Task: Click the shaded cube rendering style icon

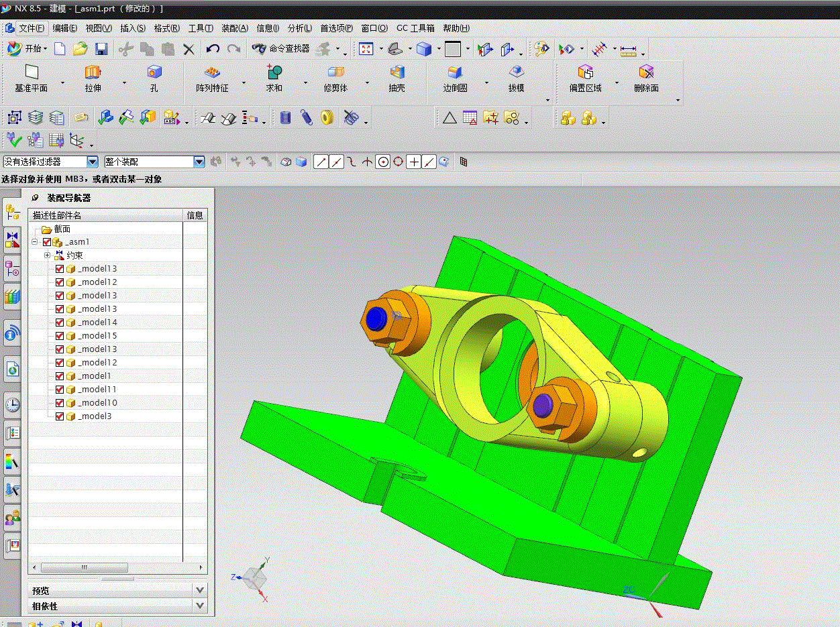Action: (423, 49)
